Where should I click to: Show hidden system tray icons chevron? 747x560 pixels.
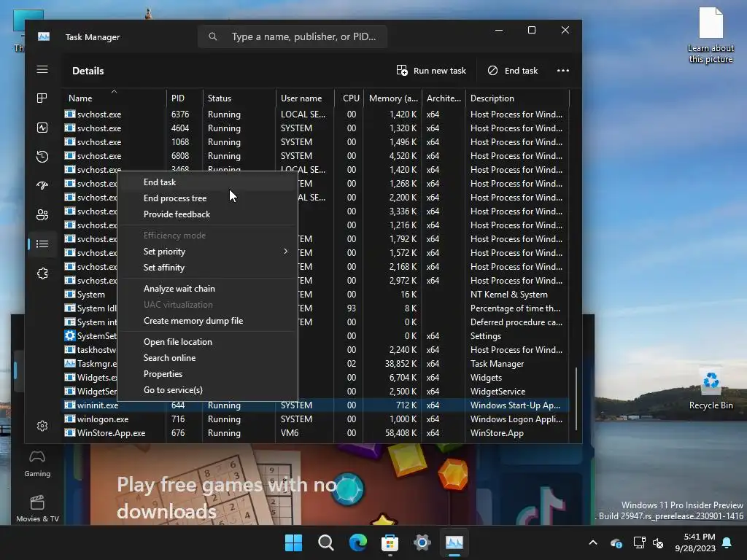[x=593, y=542]
